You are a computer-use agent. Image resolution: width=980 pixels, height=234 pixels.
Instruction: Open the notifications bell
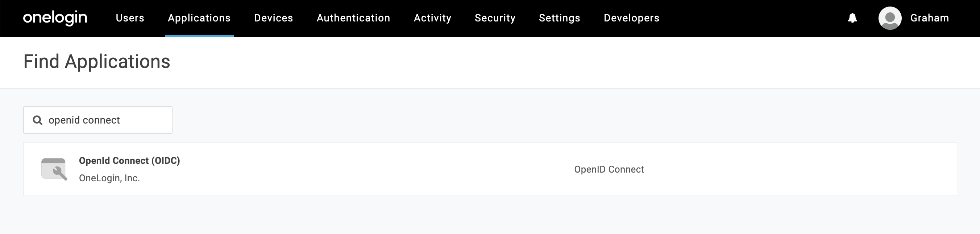click(852, 18)
